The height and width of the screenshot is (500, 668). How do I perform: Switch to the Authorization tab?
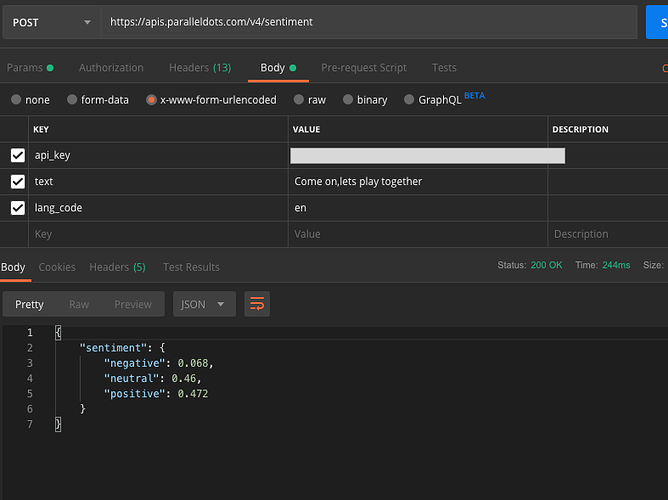pos(111,68)
